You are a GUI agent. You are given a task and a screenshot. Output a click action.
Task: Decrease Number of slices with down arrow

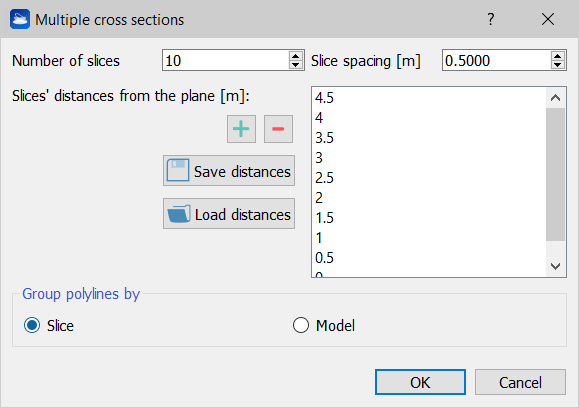tap(295, 65)
